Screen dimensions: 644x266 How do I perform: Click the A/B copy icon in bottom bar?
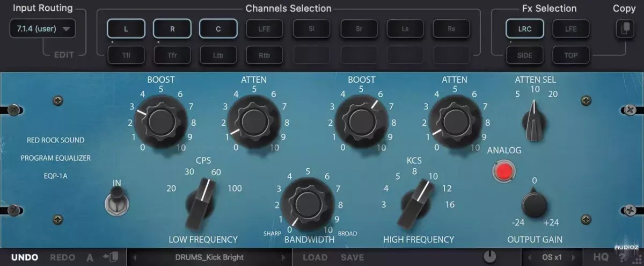tap(110, 257)
